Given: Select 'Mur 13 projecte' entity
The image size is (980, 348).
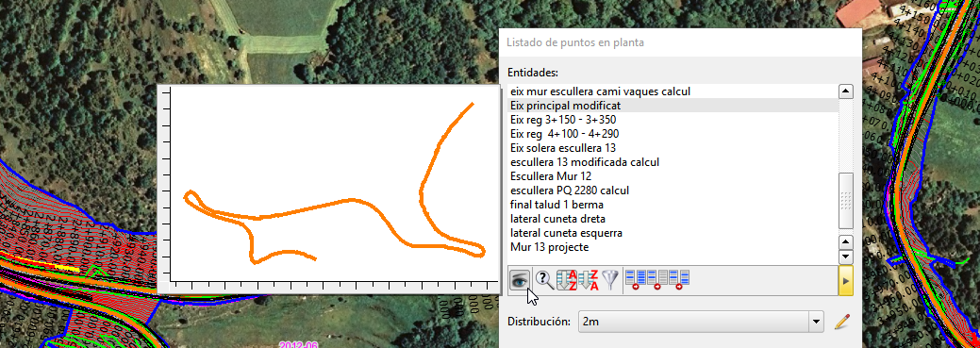Looking at the screenshot, I should [673, 247].
